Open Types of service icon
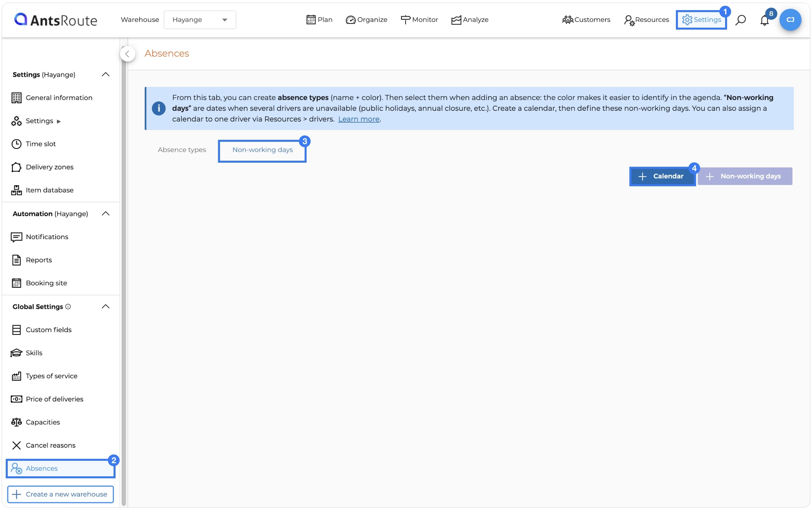 (x=16, y=376)
